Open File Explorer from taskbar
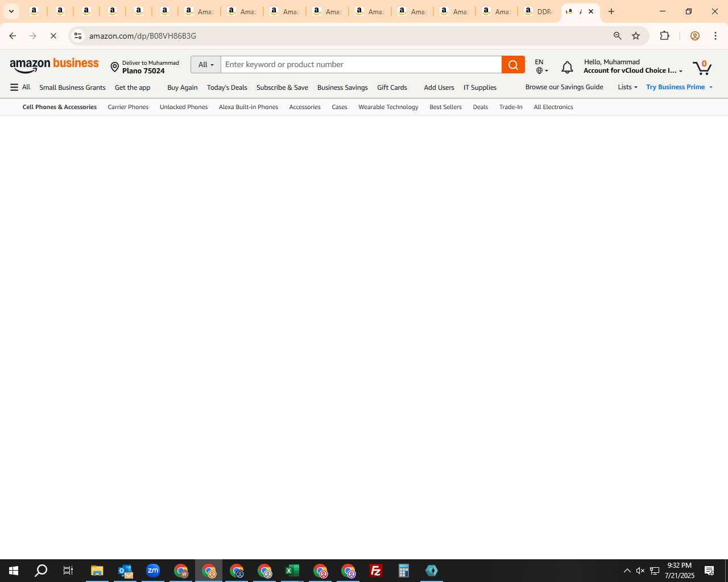 coord(97,571)
